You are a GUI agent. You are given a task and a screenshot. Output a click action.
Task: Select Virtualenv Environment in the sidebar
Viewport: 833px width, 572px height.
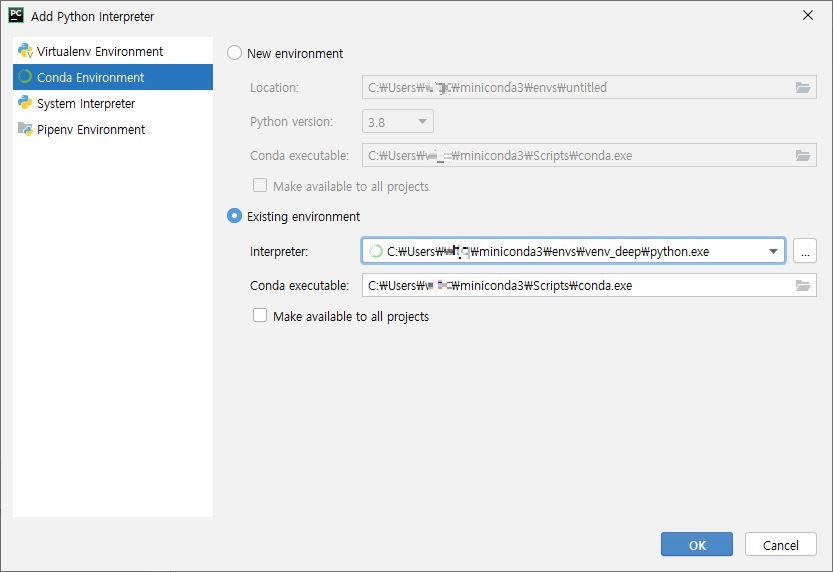coord(113,51)
